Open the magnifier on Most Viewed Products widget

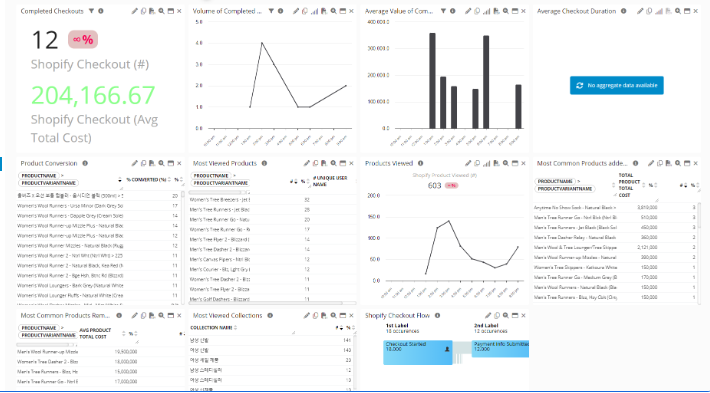click(x=333, y=163)
